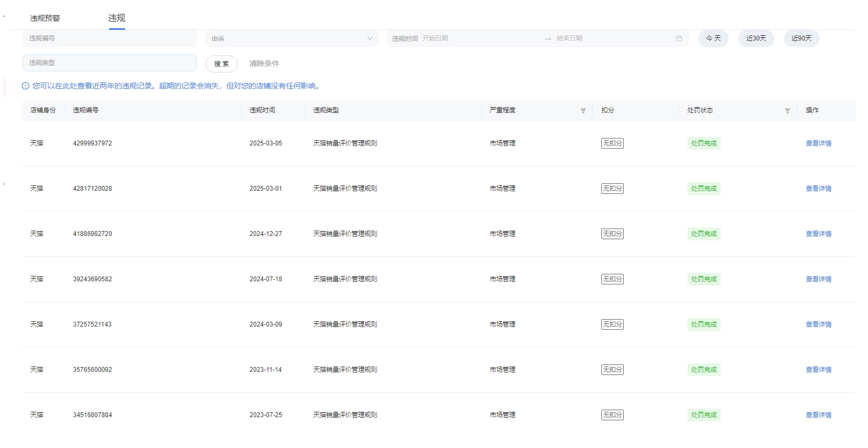Viewport: 868px width, 448px height.
Task: Click the blue info icon before notice
Action: pyautogui.click(x=26, y=86)
